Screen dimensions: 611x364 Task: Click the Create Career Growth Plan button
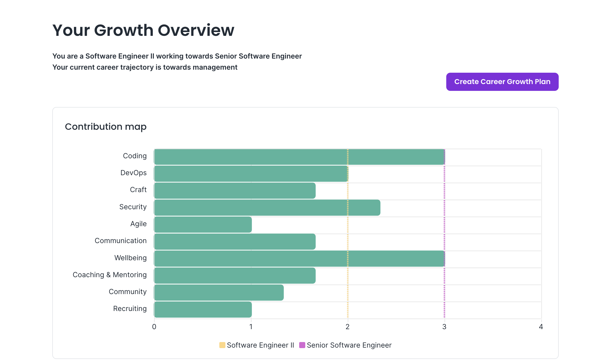[x=502, y=82]
